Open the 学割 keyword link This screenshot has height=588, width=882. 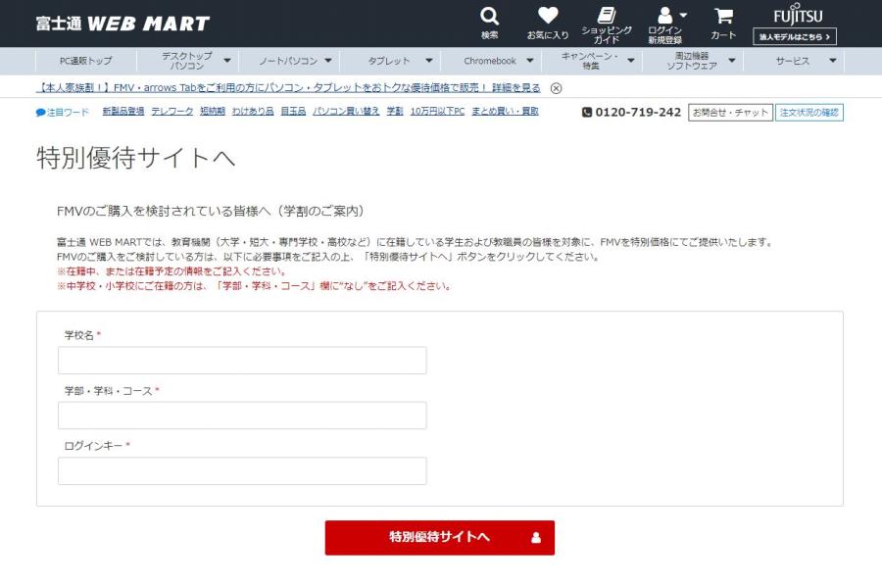click(x=395, y=112)
